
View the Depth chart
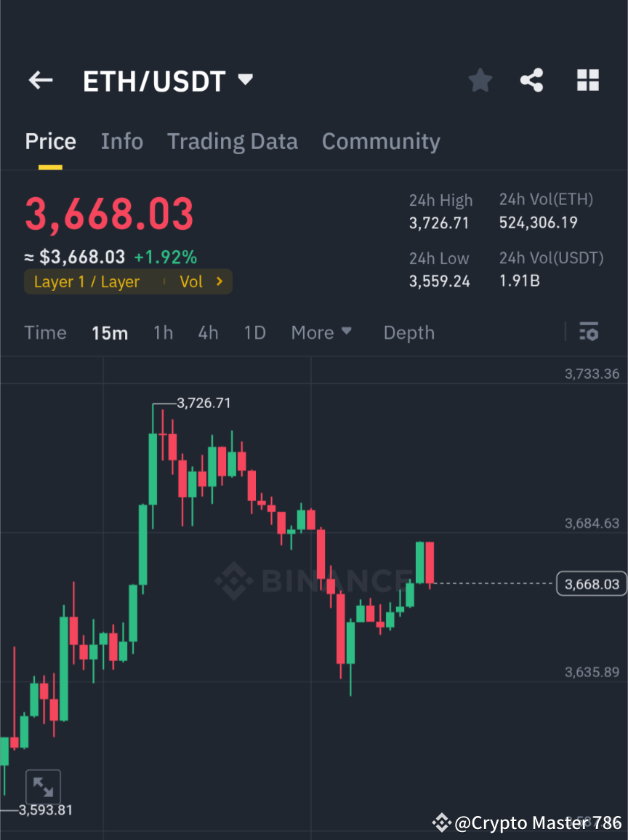point(408,332)
